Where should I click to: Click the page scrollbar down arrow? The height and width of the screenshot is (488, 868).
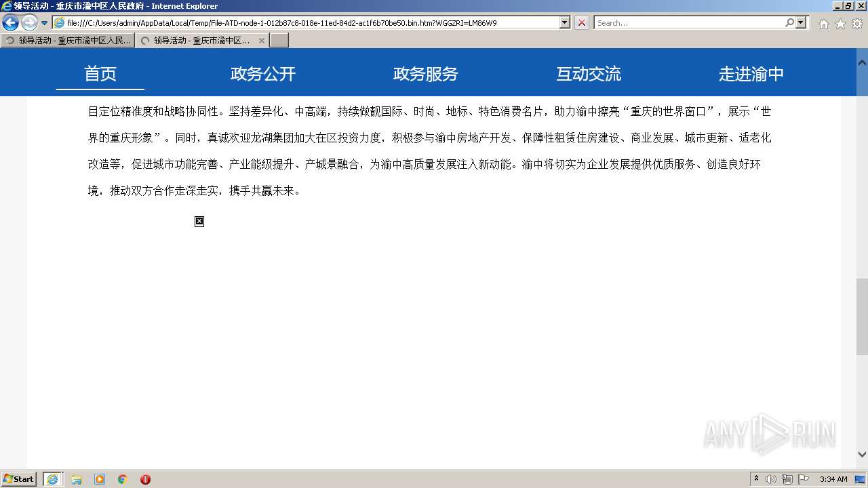coord(862,454)
